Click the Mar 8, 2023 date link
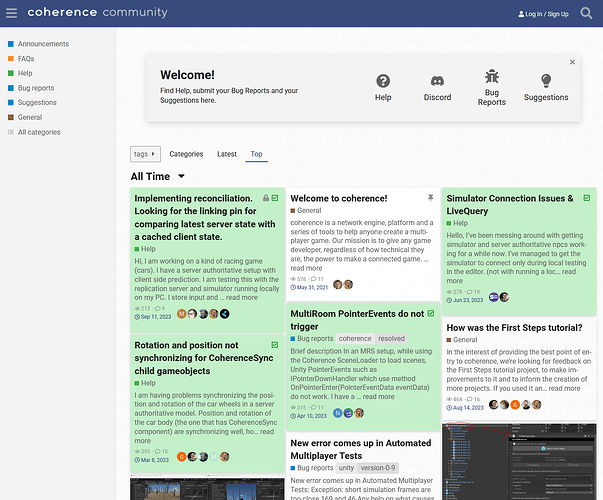This screenshot has width=603, height=500. pyautogui.click(x=152, y=460)
